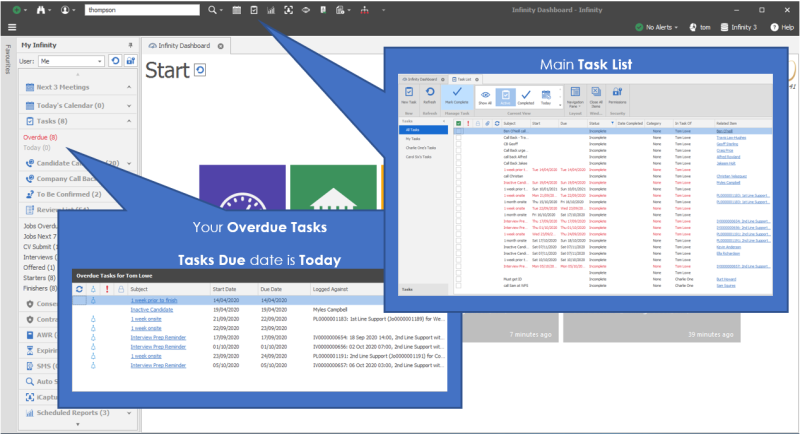This screenshot has width=800, height=434.
Task: Click the Overdue (8) link
Action: (40, 136)
